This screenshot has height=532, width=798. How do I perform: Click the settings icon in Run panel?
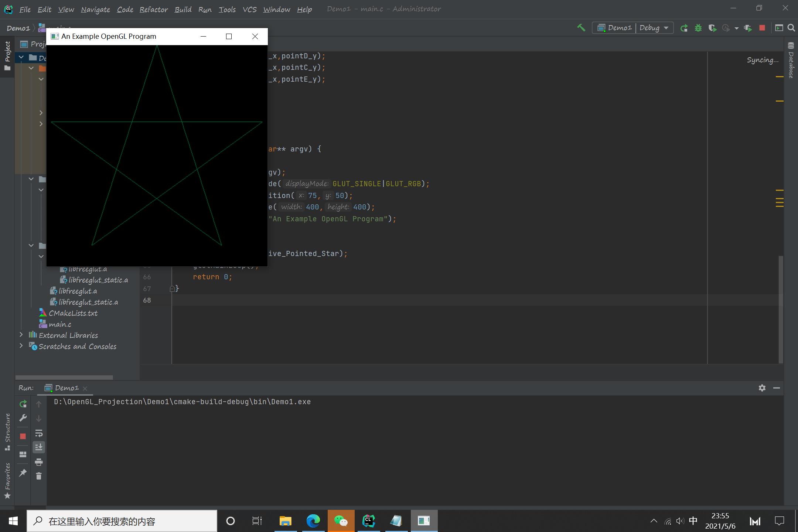763,387
